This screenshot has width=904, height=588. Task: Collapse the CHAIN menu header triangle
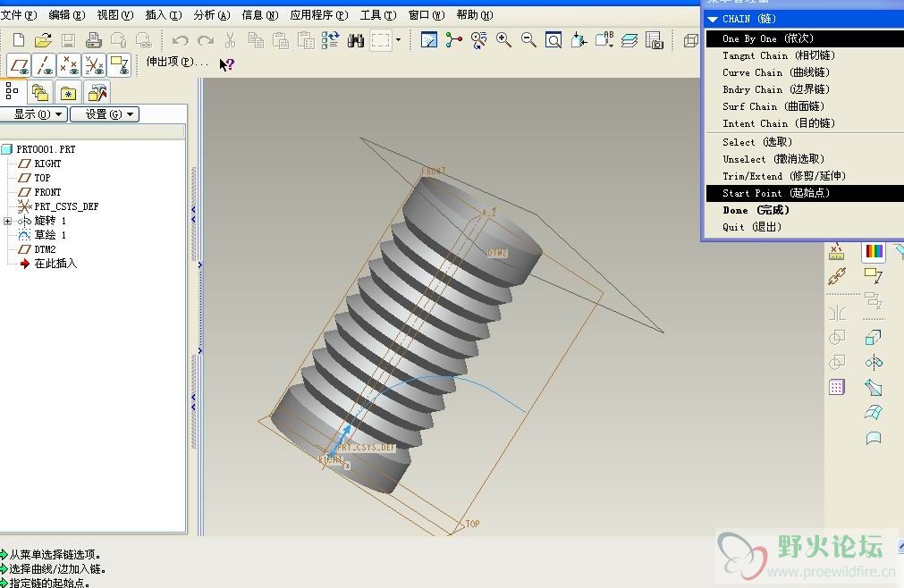[x=713, y=20]
